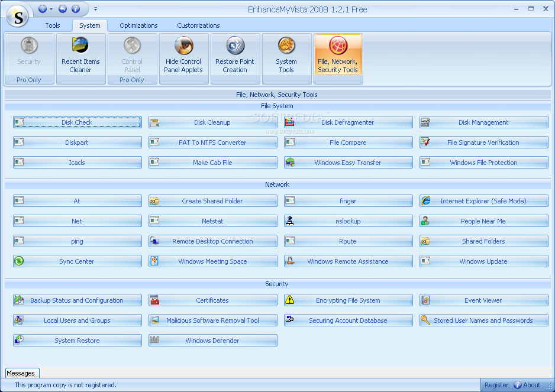Viewport: 555px width, 392px height.
Task: Click the round S application logo button
Action: [17, 17]
